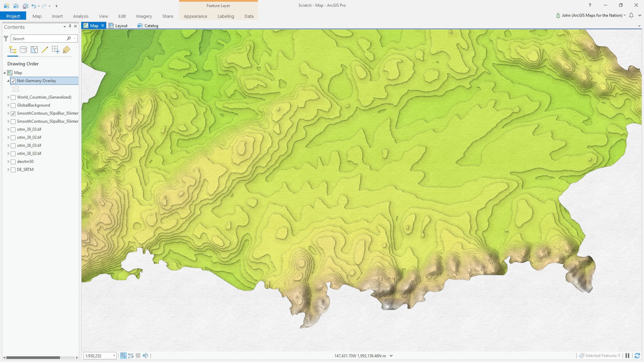
Task: Enable the World_Countries_(Generalized) layer checkbox
Action: (13, 97)
